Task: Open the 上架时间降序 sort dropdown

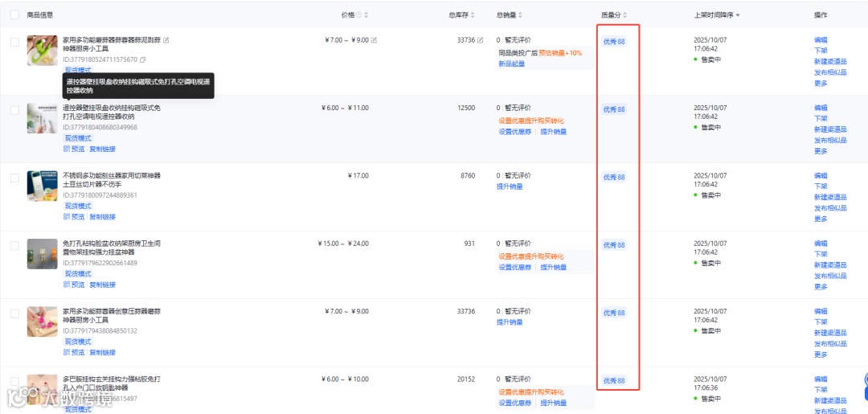Action: click(717, 15)
